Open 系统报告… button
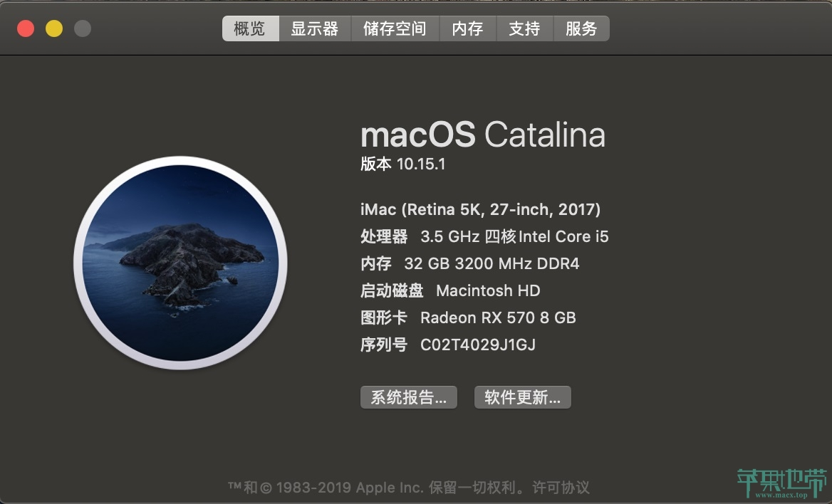 click(x=409, y=397)
